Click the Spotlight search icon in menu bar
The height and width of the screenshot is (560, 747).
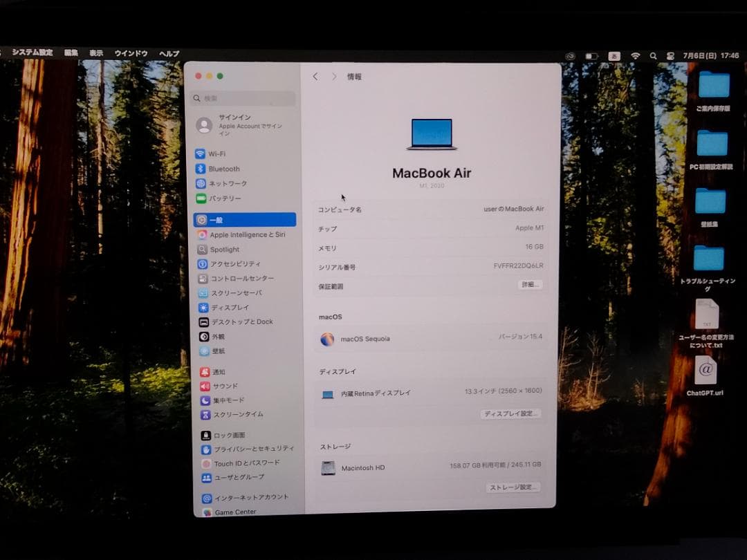tap(653, 56)
